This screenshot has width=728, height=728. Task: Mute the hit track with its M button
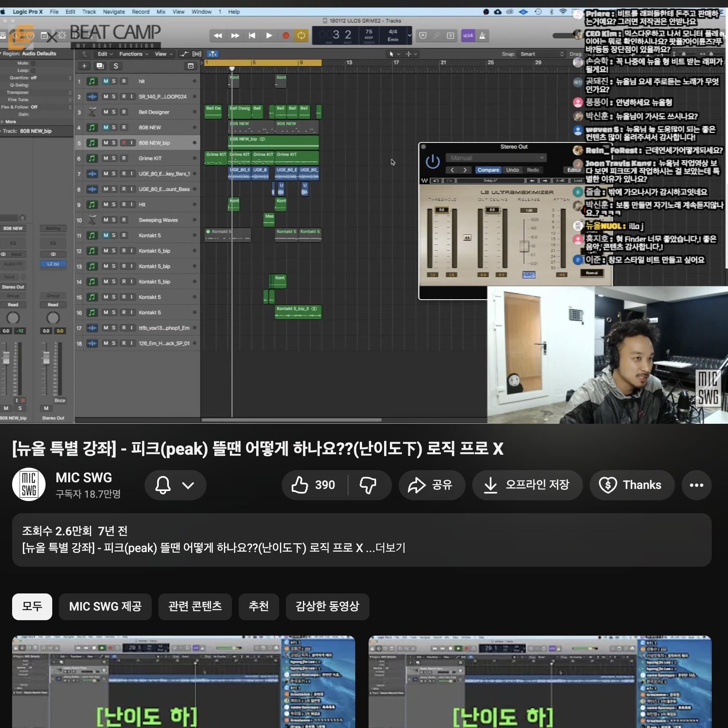click(105, 81)
